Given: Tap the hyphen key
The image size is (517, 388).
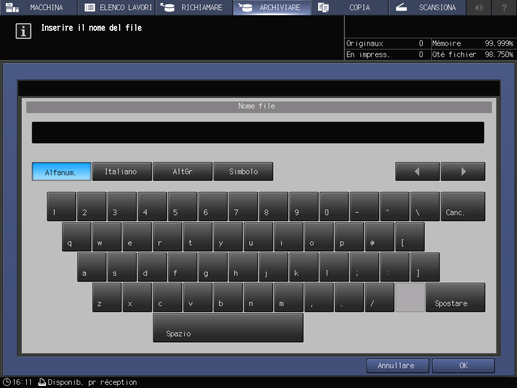Looking at the screenshot, I should tap(365, 206).
